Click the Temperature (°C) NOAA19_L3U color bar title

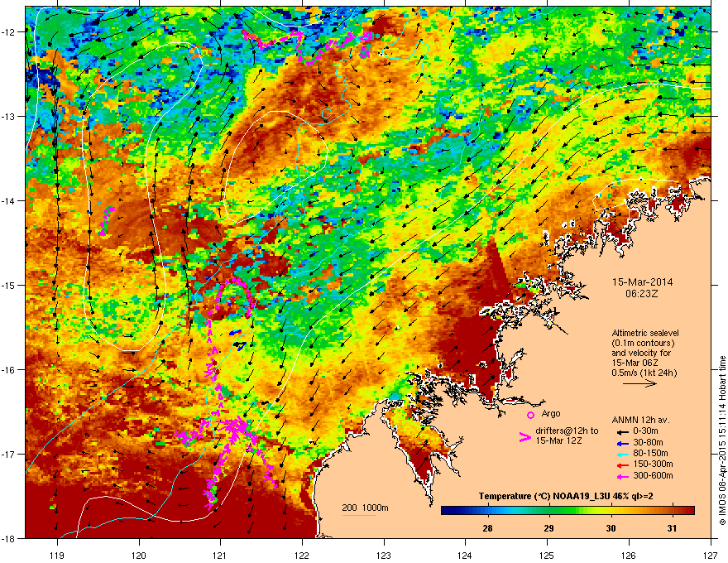tap(566, 497)
